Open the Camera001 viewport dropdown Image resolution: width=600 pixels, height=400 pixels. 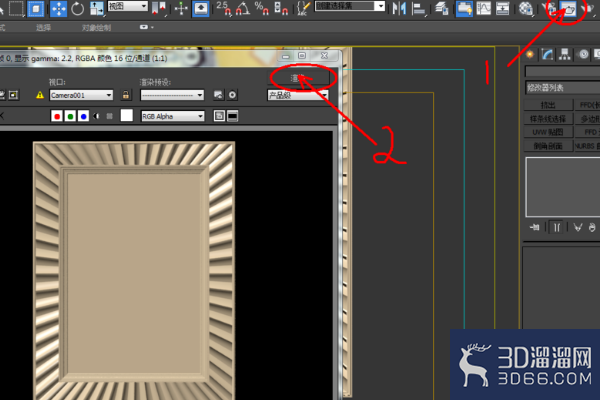tap(81, 95)
